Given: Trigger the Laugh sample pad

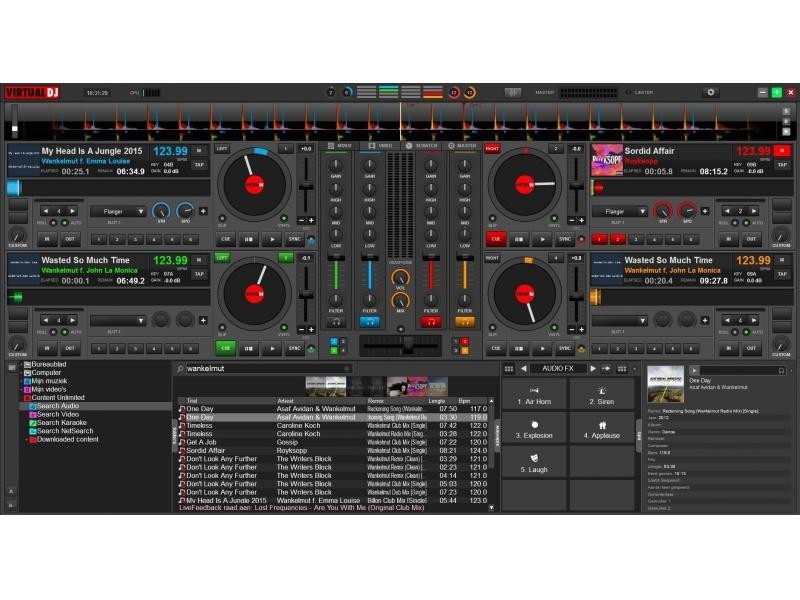Looking at the screenshot, I should [534, 463].
